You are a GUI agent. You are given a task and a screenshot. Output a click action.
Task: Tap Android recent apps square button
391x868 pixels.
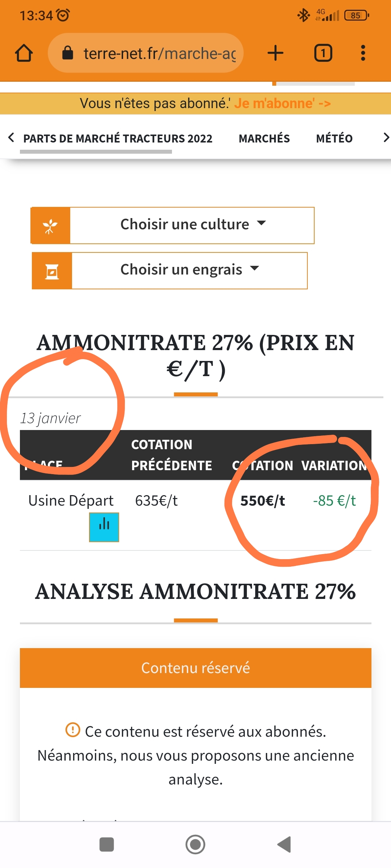(x=107, y=844)
